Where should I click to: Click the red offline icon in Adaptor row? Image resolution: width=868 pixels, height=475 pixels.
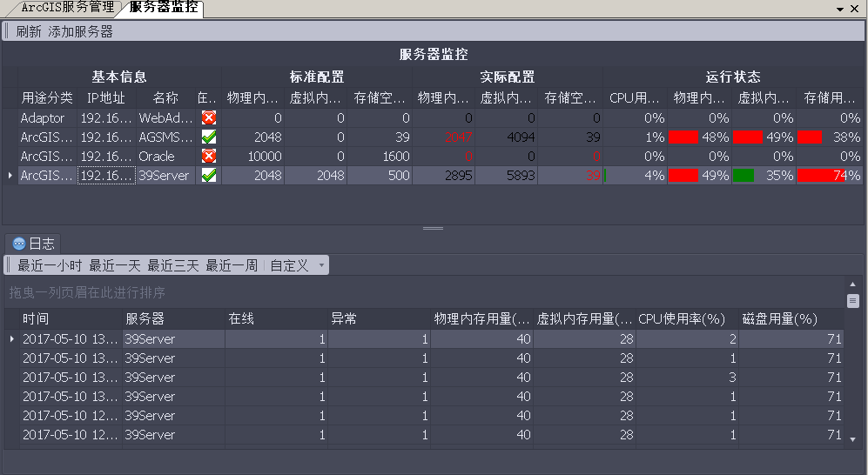[x=209, y=117]
